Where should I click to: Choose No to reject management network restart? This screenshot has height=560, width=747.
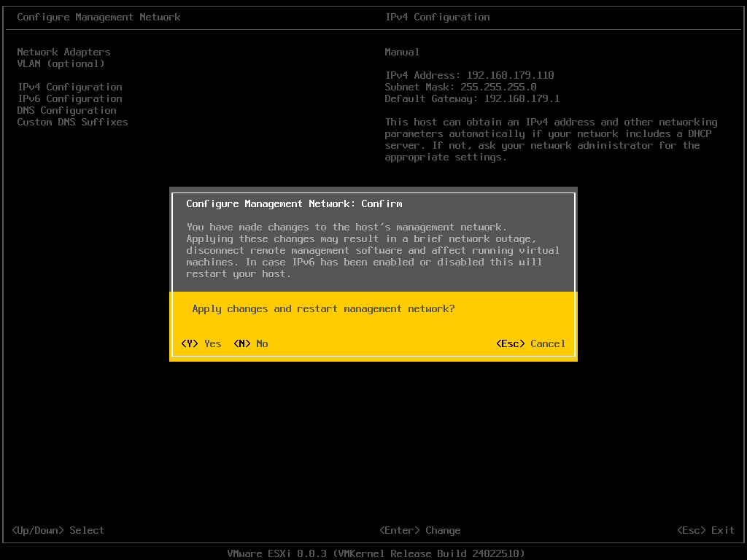251,343
